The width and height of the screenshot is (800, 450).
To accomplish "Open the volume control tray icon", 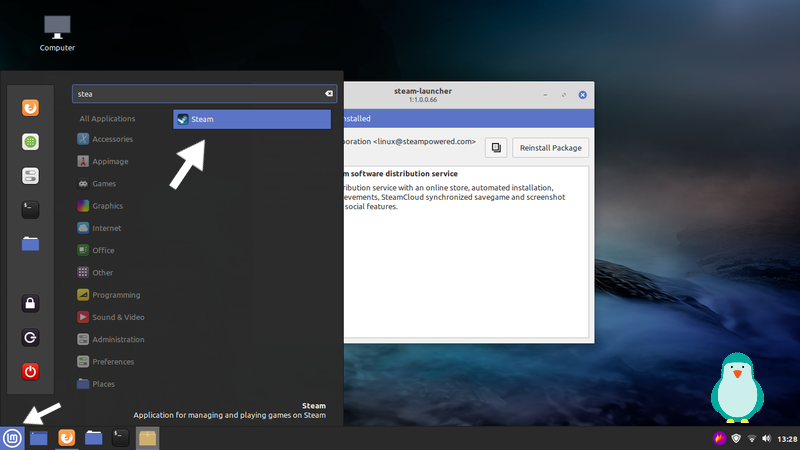I will coord(766,438).
